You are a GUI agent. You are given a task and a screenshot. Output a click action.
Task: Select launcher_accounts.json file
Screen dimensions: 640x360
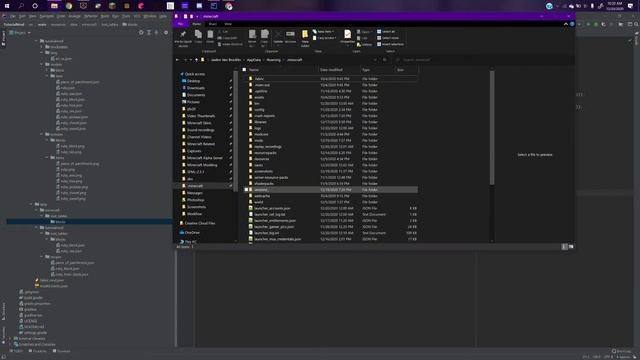point(272,208)
